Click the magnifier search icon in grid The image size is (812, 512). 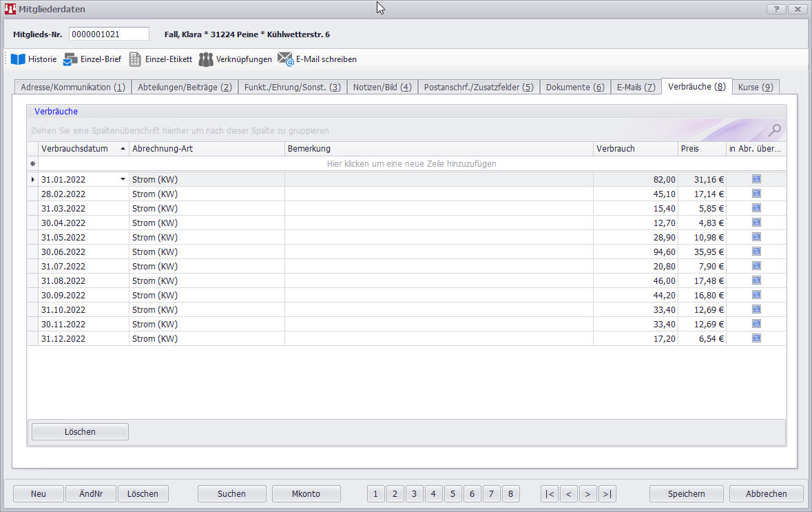click(775, 130)
